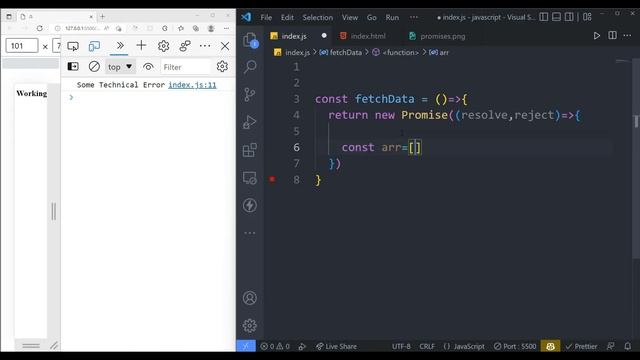The height and width of the screenshot is (360, 640).
Task: Toggle device emulation in DevTools
Action: 94,46
